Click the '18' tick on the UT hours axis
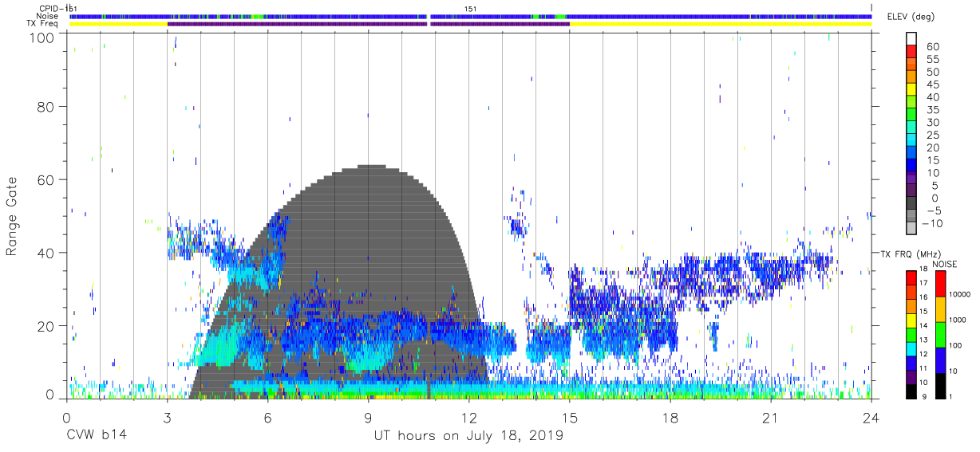 [670, 418]
